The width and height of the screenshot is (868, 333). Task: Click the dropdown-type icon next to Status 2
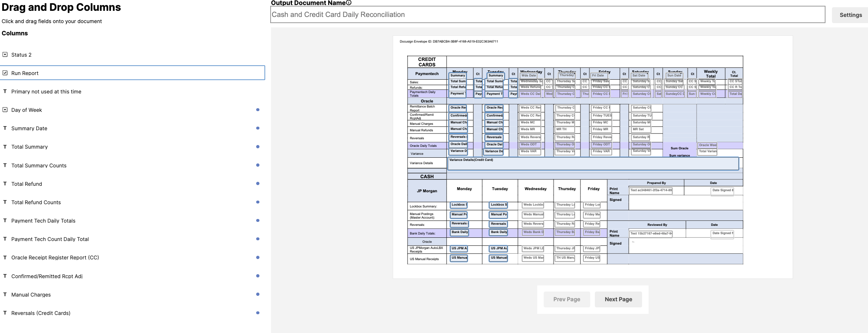tap(5, 54)
